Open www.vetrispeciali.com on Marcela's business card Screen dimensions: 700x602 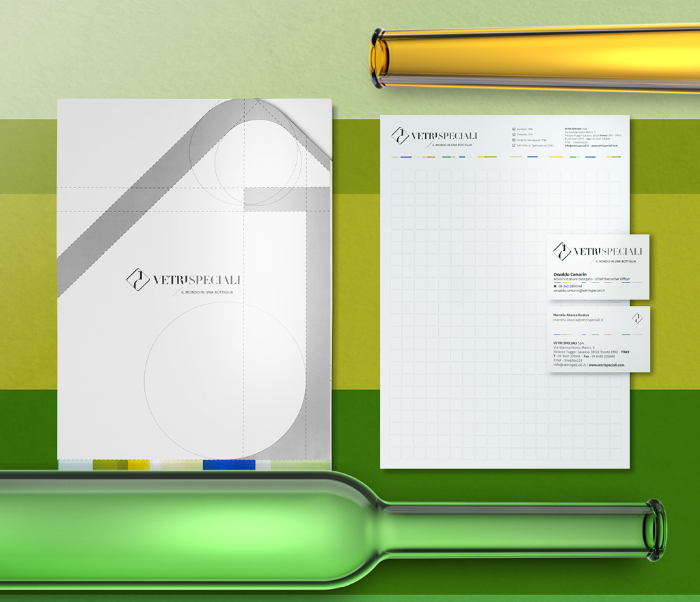pyautogui.click(x=607, y=365)
